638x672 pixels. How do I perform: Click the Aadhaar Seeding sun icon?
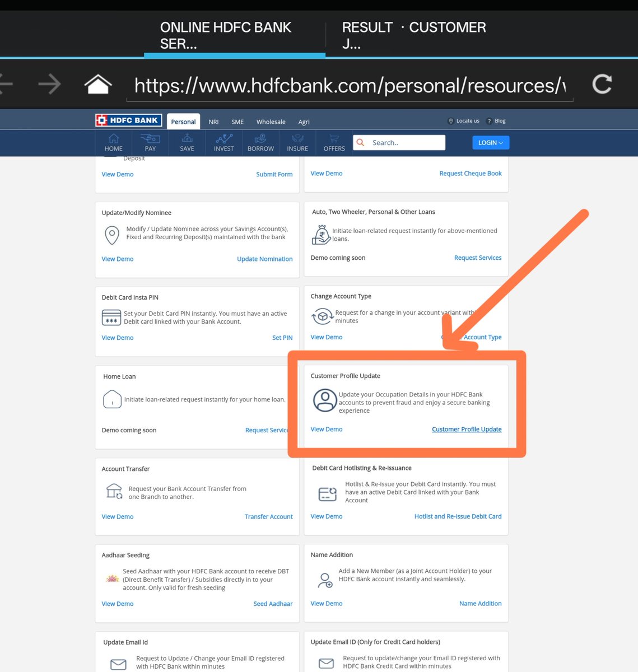pos(113,578)
